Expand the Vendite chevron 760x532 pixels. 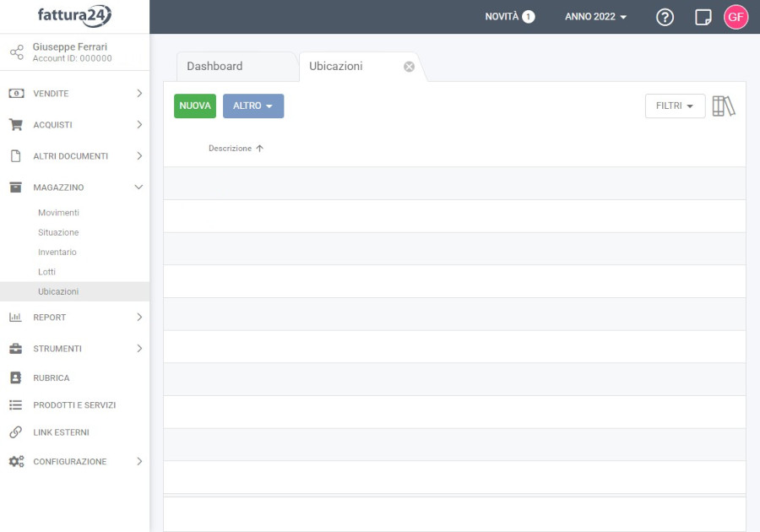[x=139, y=93]
